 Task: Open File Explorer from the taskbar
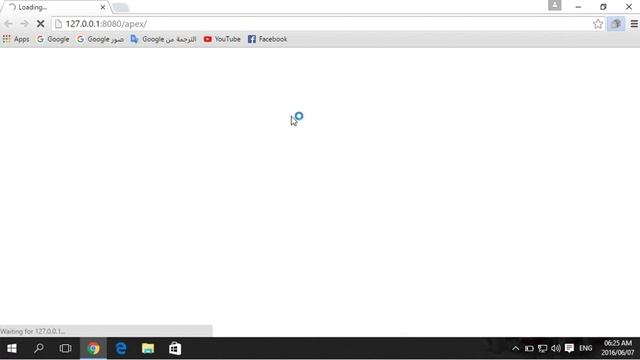click(148, 349)
